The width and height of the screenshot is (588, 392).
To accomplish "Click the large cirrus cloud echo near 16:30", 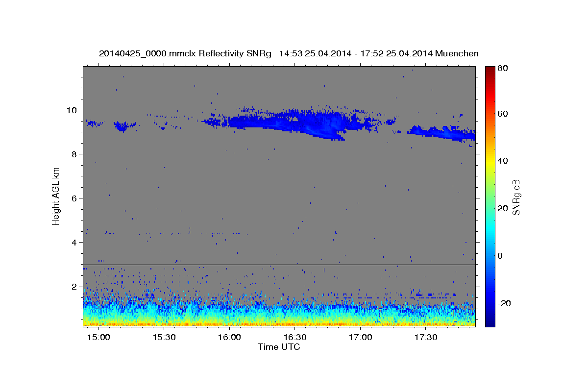I will pyautogui.click(x=299, y=122).
